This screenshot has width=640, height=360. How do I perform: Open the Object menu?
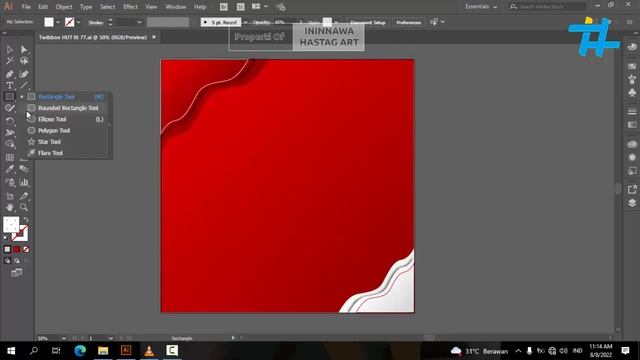[64, 7]
